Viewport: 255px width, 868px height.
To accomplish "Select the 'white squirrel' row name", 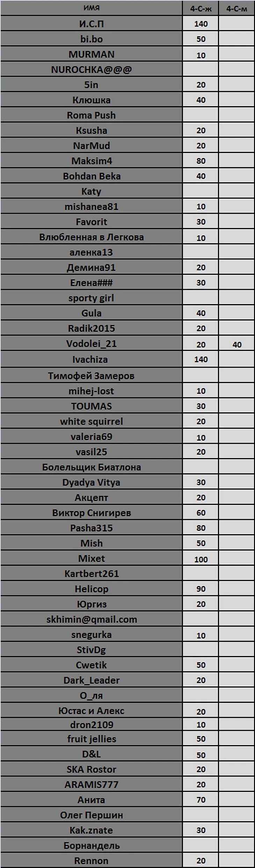I will coord(91,421).
